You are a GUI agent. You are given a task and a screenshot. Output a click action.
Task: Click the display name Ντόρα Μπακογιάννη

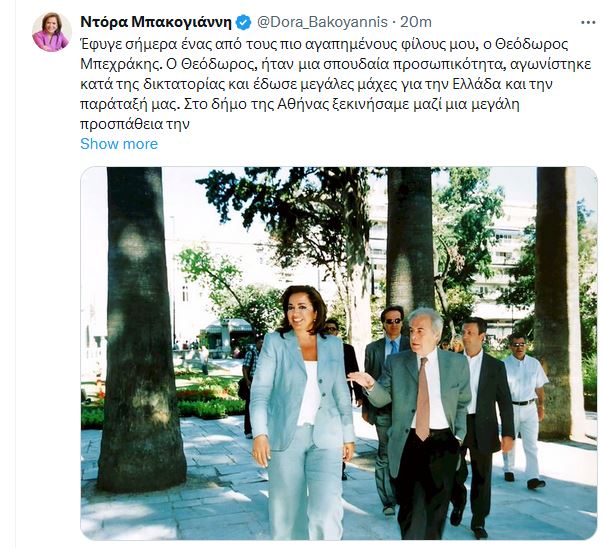click(x=156, y=22)
